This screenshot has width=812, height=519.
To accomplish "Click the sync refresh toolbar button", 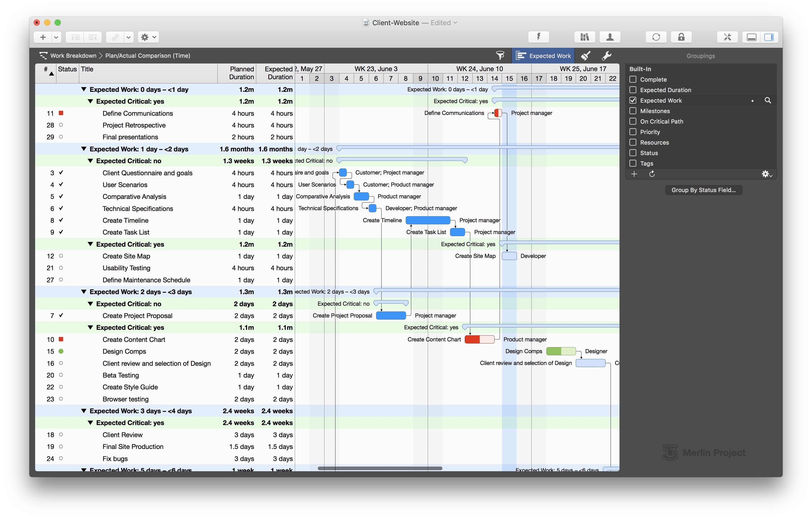I will pyautogui.click(x=656, y=37).
